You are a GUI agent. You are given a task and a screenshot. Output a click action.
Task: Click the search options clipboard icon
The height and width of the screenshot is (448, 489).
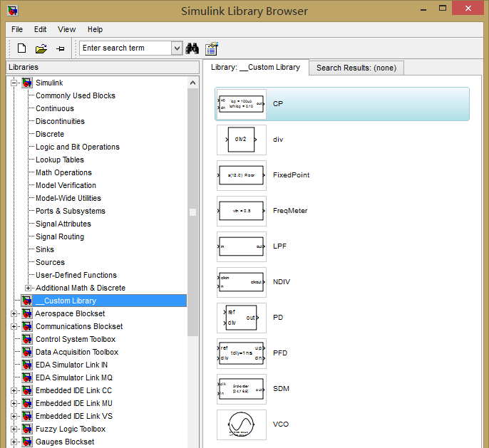212,48
